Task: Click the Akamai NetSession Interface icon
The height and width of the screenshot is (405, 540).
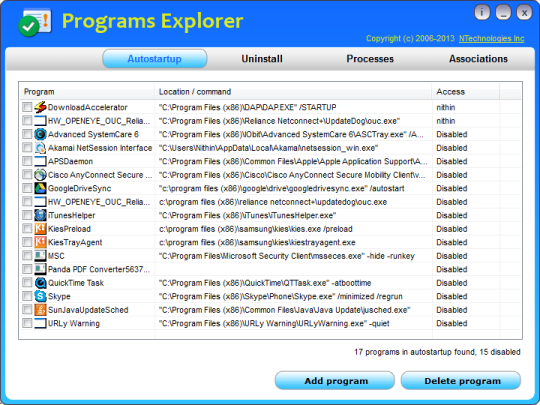Action: click(40, 148)
